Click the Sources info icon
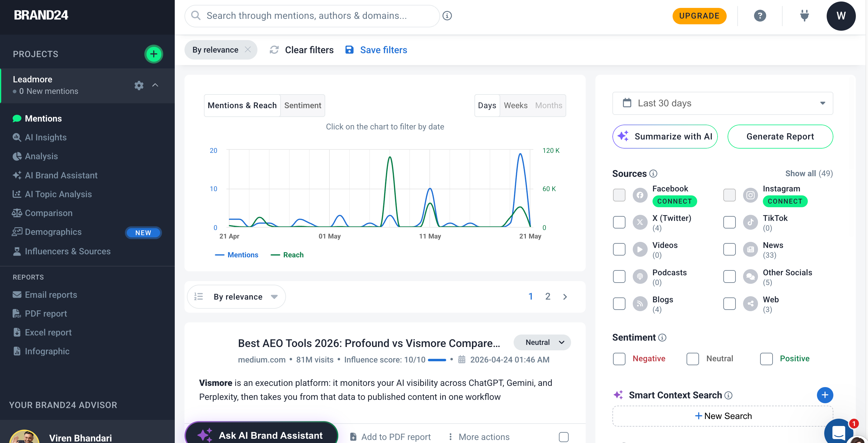868x443 pixels. 653,173
